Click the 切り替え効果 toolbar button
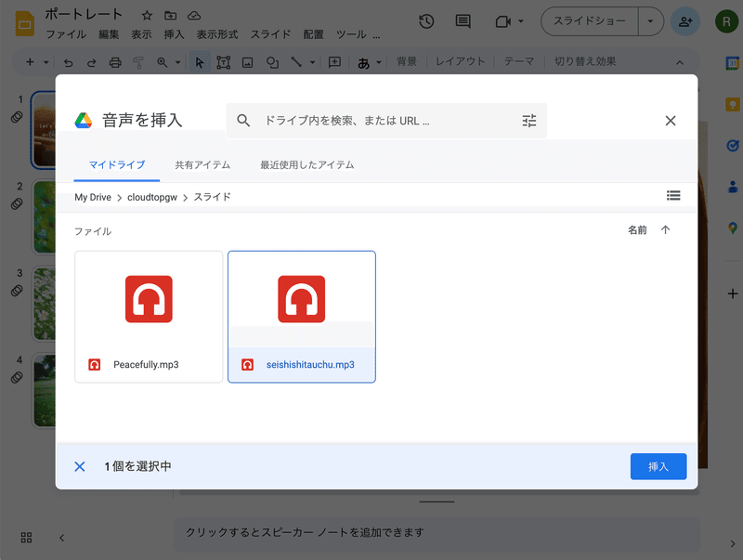Viewport: 743px width, 560px height. 585,61
